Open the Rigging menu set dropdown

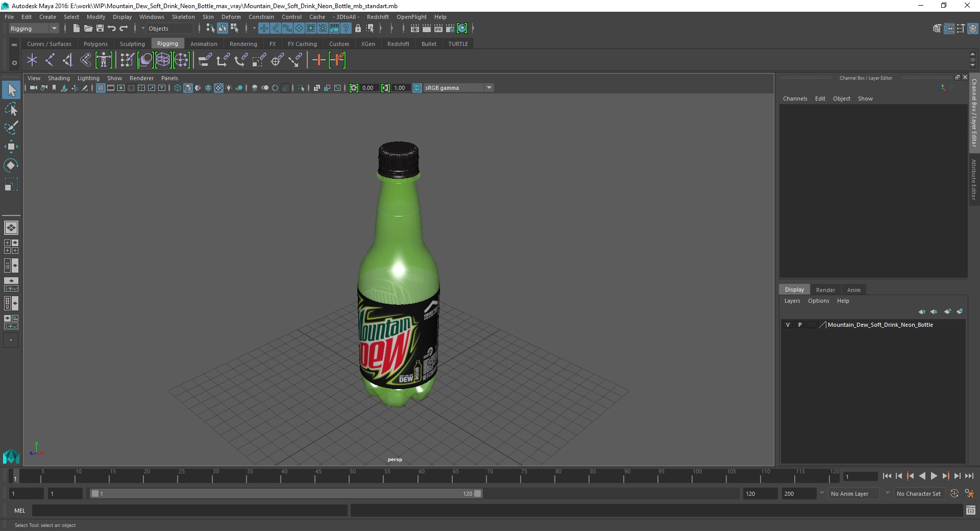(34, 29)
